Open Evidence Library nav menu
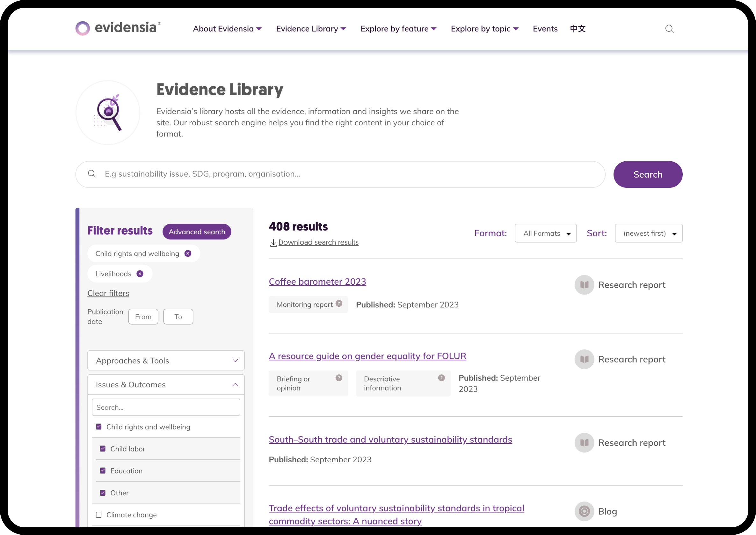This screenshot has width=756, height=535. click(x=311, y=29)
